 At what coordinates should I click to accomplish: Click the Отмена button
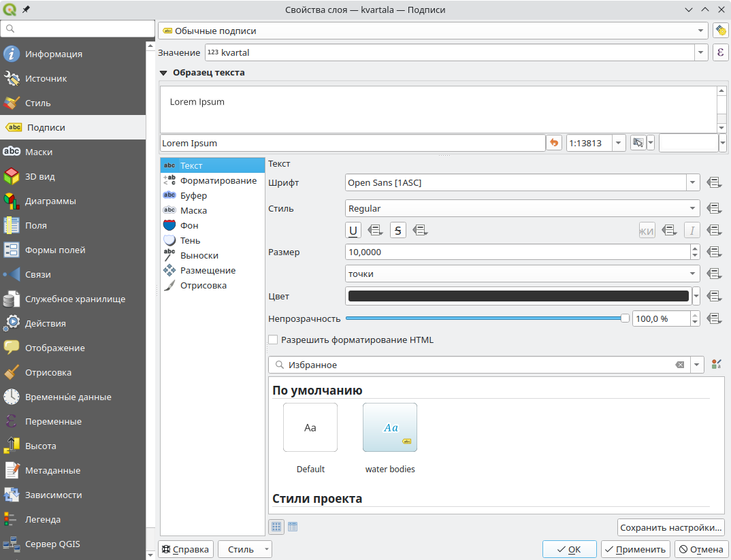[x=700, y=549]
